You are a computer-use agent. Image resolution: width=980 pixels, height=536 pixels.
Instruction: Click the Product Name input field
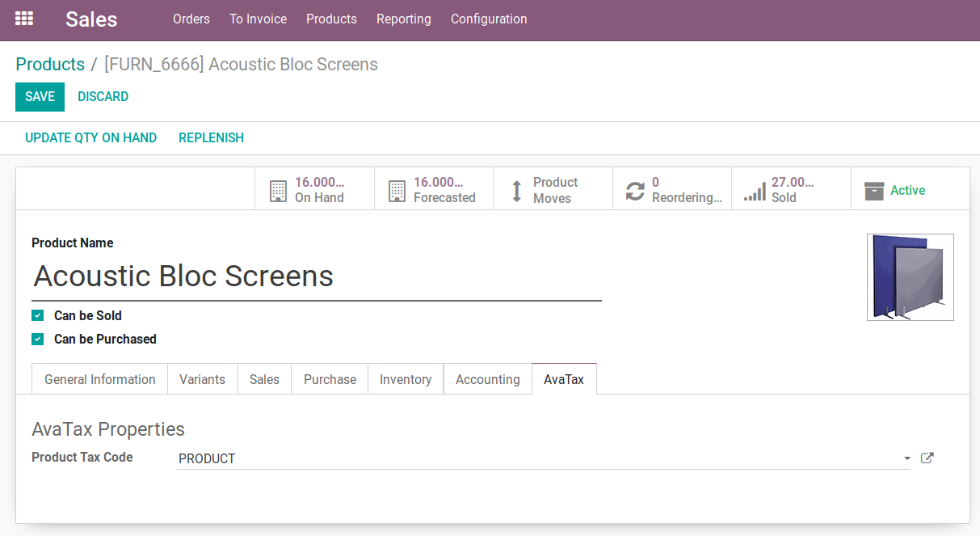(x=317, y=276)
